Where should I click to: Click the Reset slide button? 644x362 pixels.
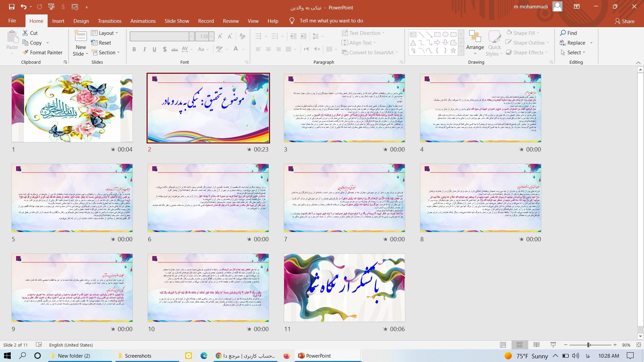[x=101, y=43]
